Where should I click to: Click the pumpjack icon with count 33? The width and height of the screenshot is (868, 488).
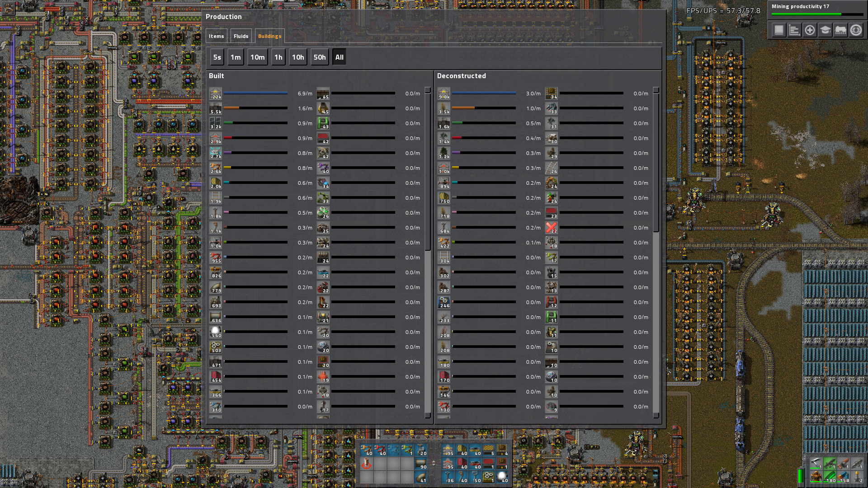pyautogui.click(x=323, y=198)
